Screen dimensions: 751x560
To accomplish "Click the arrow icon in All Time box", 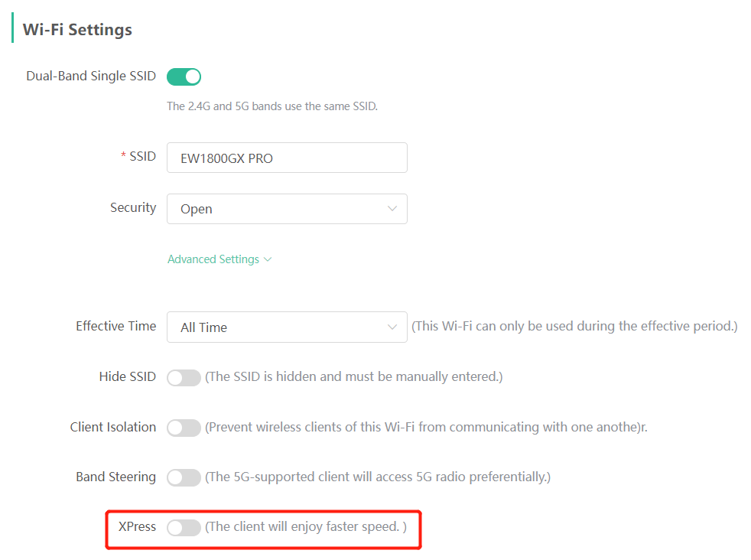I will coord(392,327).
